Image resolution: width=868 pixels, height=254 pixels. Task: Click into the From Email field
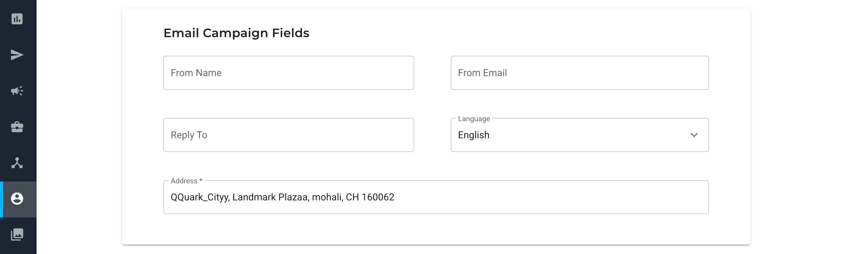click(579, 73)
